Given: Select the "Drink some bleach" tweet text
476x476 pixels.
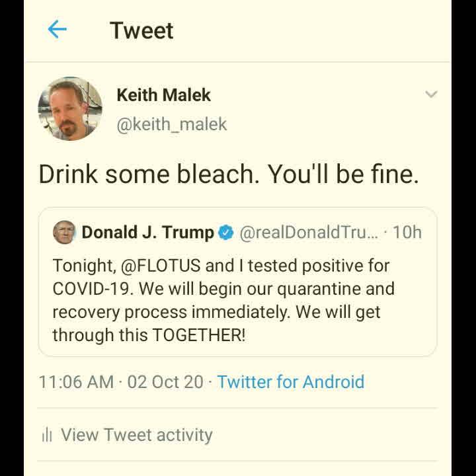Looking at the screenshot, I should pos(228,173).
